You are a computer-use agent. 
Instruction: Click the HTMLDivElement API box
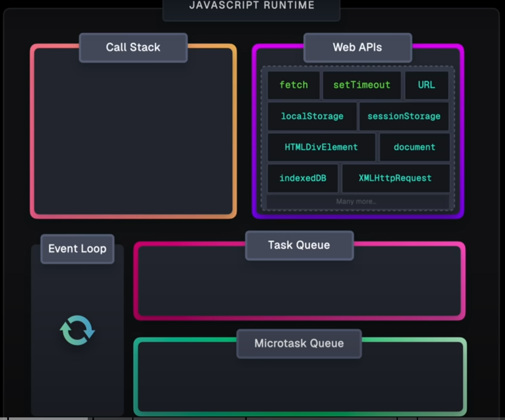321,147
